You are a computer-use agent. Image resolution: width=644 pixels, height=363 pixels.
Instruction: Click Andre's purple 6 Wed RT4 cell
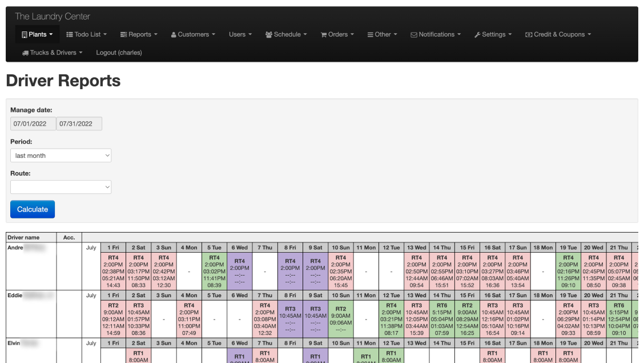tap(240, 272)
